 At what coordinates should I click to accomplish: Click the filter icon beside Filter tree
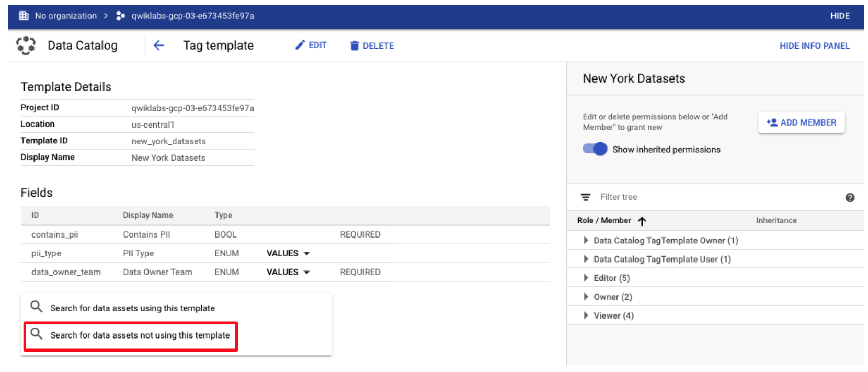[586, 197]
